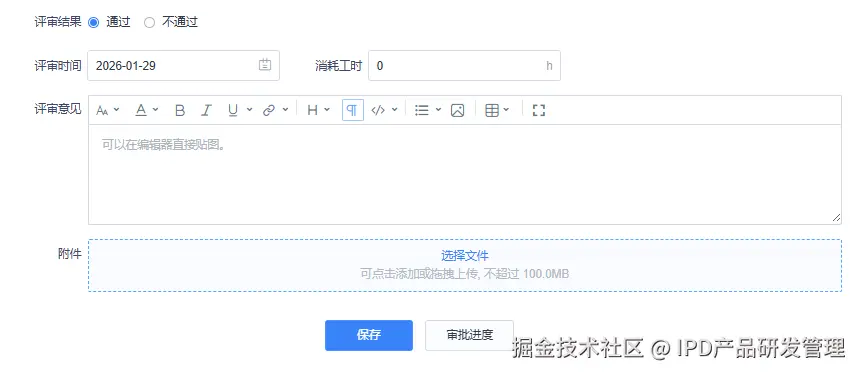The image size is (858, 373).
Task: Click the 保存 button
Action: click(369, 335)
